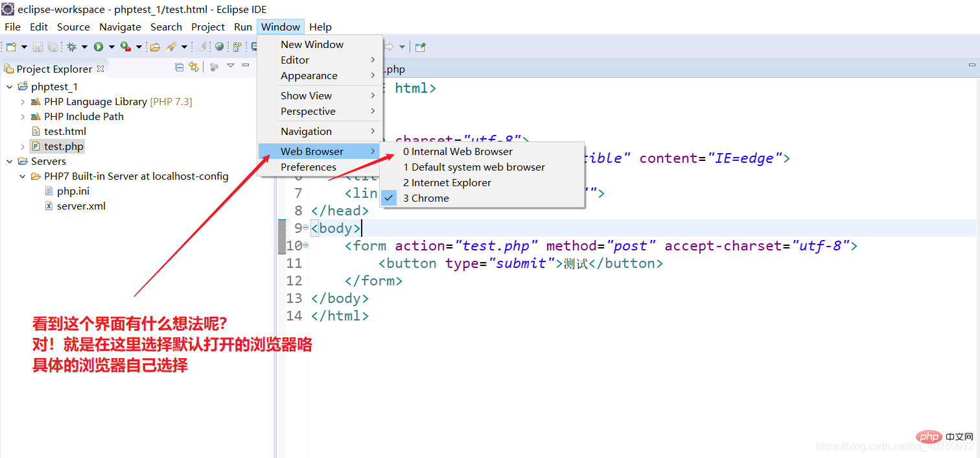Select the checked 3 Chrome browser option

(426, 199)
